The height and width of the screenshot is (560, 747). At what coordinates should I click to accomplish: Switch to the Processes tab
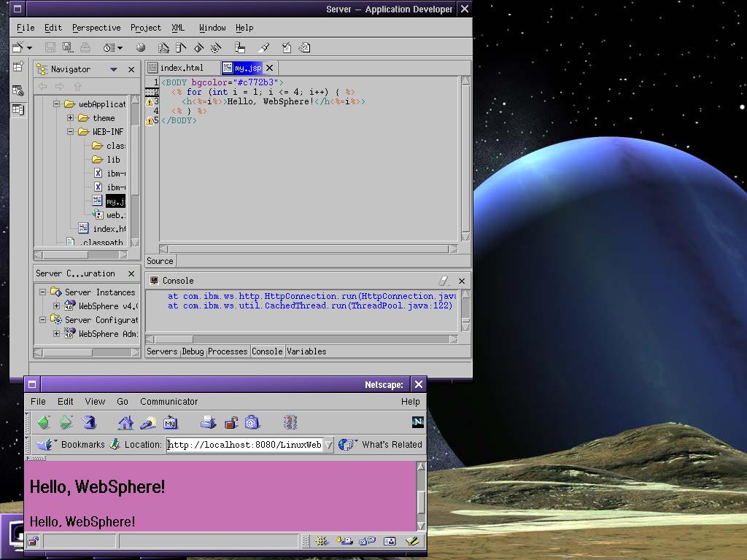(x=228, y=351)
